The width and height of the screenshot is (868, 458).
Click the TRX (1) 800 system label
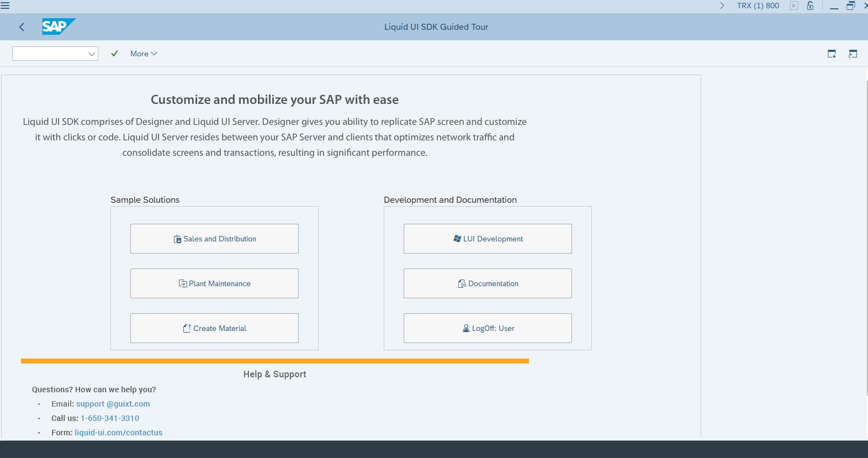[758, 6]
